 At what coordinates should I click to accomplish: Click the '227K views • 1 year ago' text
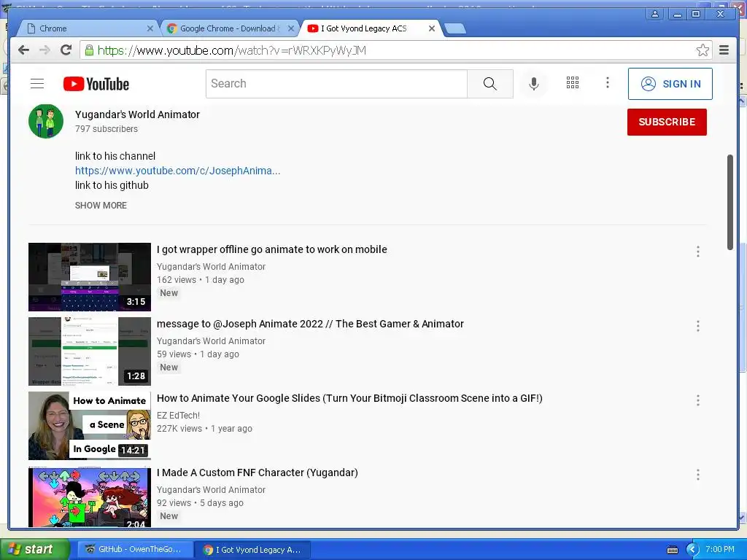click(x=204, y=429)
